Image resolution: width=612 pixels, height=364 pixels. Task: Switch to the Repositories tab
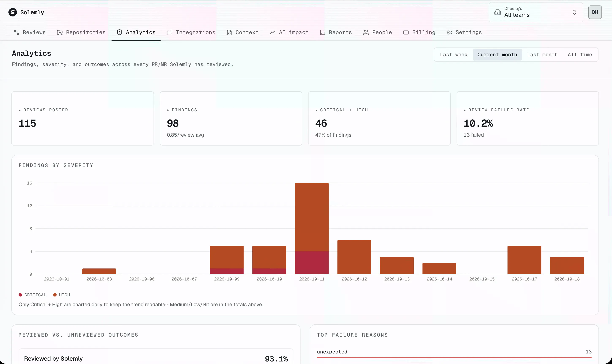[x=81, y=33]
